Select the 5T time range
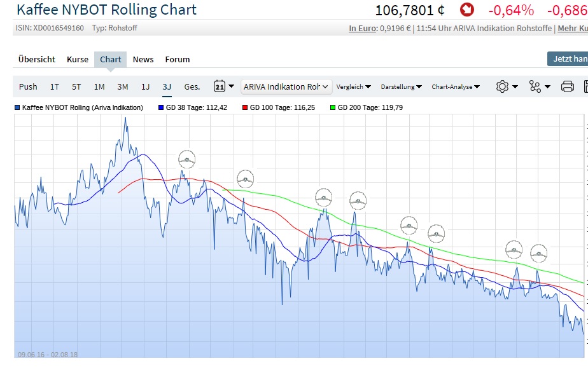 point(76,87)
